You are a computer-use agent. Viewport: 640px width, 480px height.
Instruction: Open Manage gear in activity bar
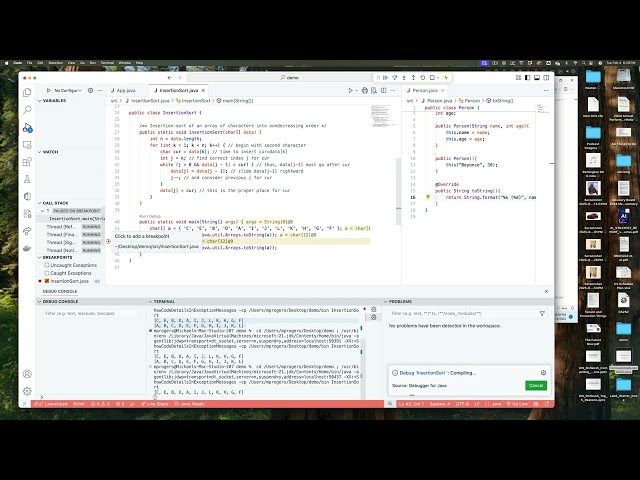[27, 391]
